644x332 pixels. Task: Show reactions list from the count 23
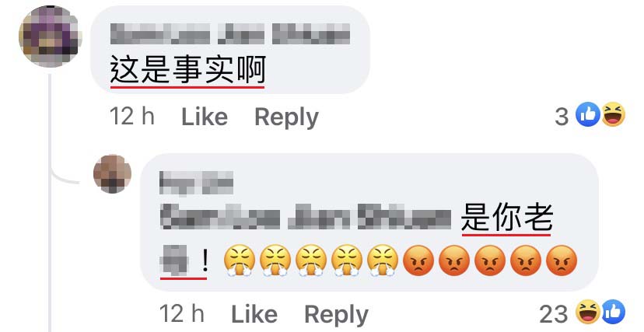(553, 315)
